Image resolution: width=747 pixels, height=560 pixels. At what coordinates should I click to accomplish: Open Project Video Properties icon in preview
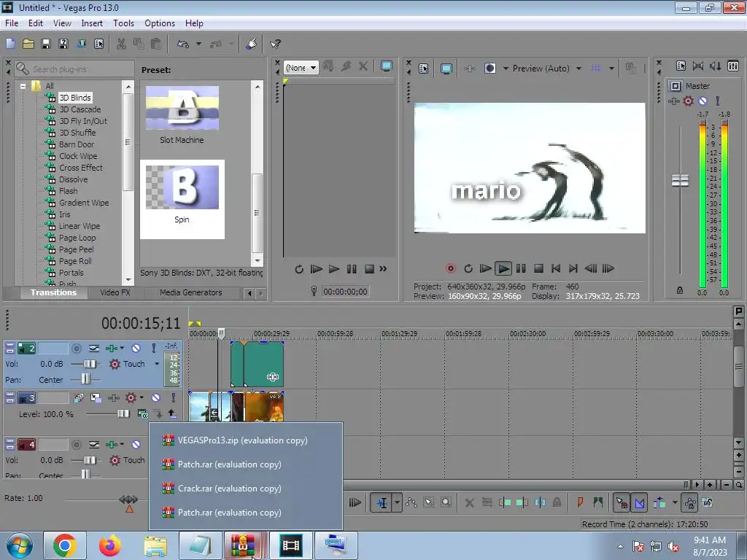(424, 69)
